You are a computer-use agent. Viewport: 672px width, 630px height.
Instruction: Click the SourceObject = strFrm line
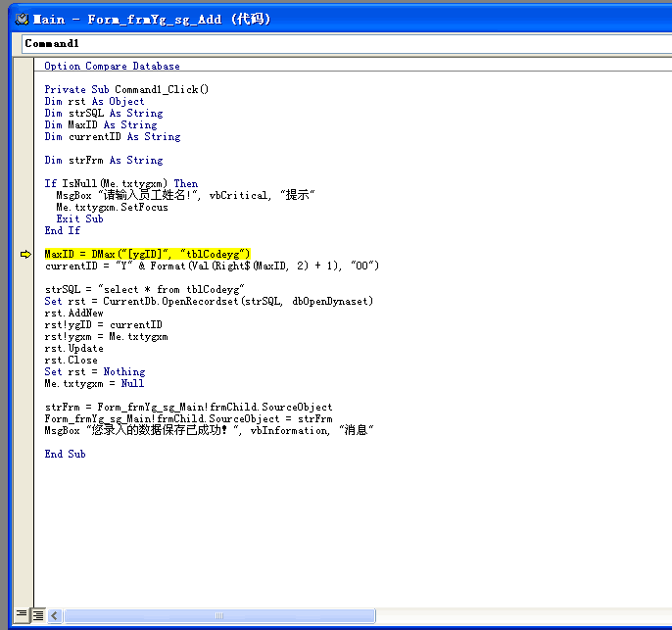coord(188,419)
